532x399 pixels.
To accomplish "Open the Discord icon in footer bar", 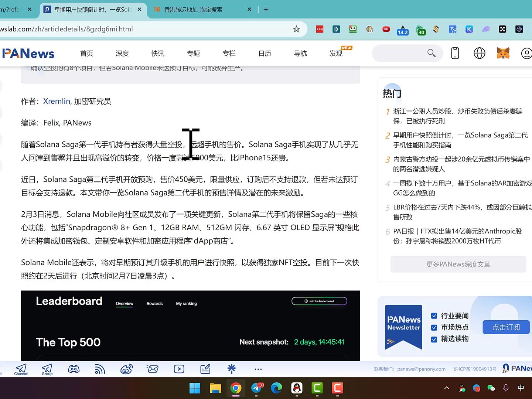I will pyautogui.click(x=74, y=369).
